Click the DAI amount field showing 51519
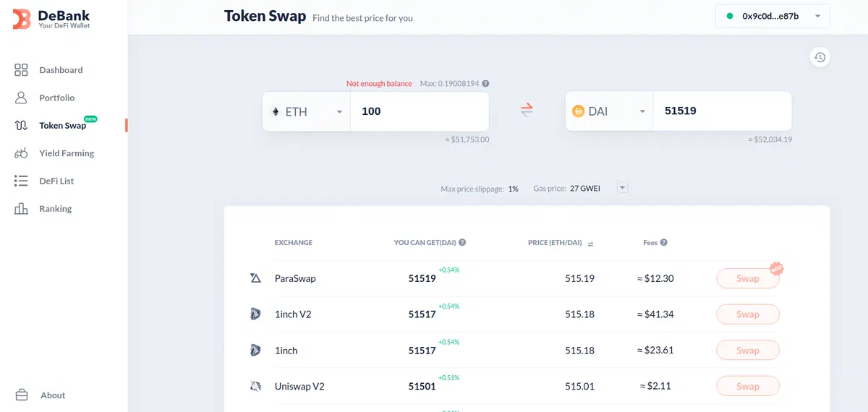 (722, 111)
